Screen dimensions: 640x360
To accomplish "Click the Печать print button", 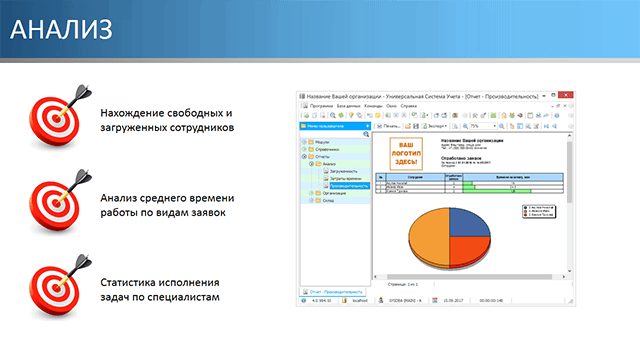I will (388, 126).
